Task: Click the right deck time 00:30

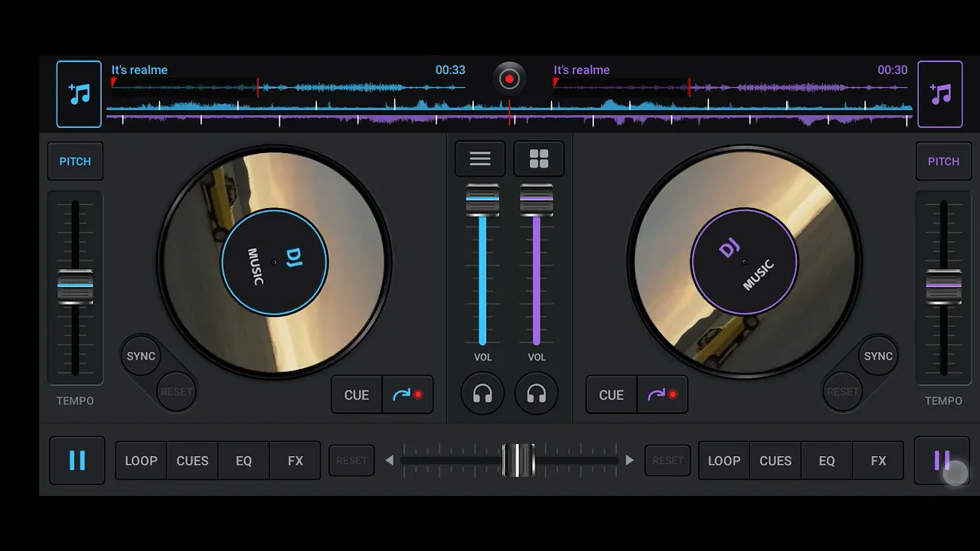Action: (x=893, y=70)
